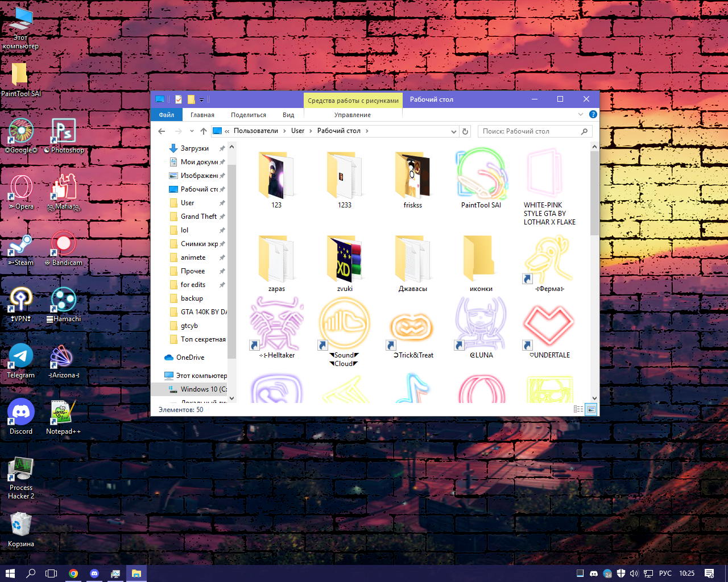Select Этот компьютер desktop icon
Screen dimensions: 728x582
[21, 28]
